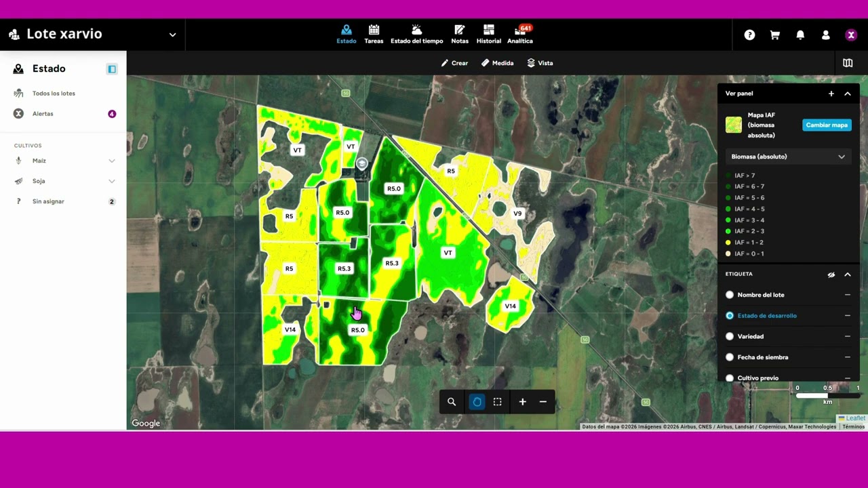Click the Estado location pin icon in sidebar

coord(18,69)
